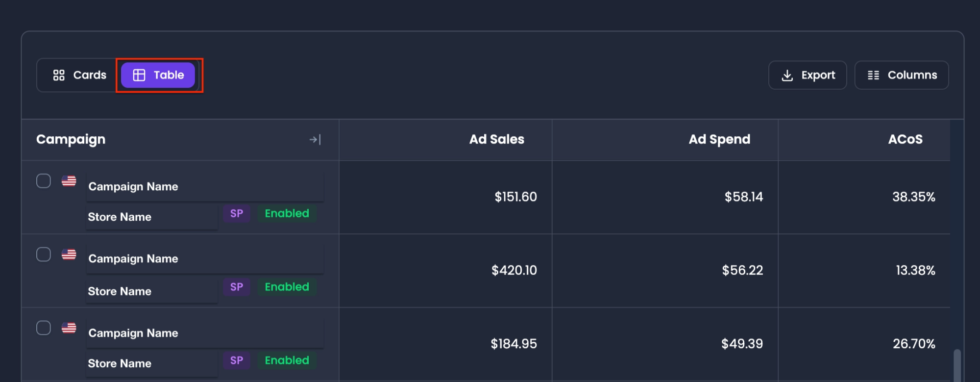The image size is (980, 382).
Task: Open the first Campaign Name link
Action: (133, 186)
